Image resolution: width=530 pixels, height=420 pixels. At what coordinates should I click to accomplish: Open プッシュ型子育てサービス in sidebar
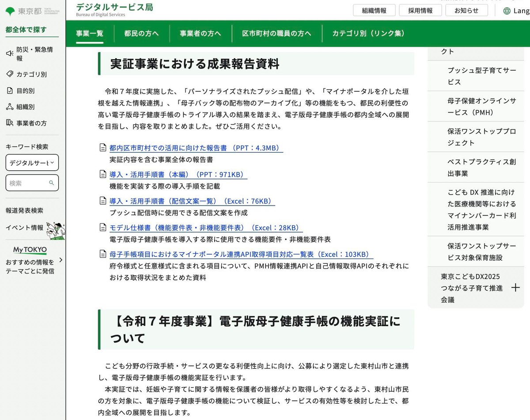click(482, 76)
